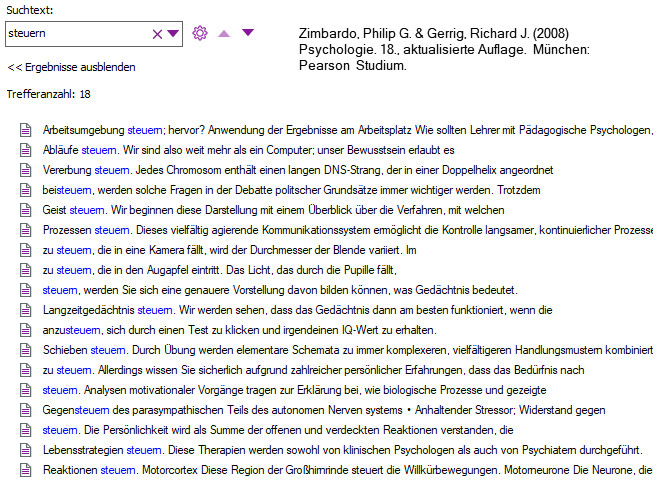Click the document icon for 'Geist steuern' result
The height and width of the screenshot is (482, 668).
click(x=26, y=210)
